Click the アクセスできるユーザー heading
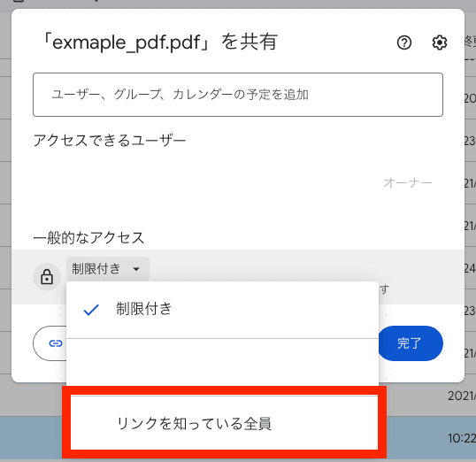The image size is (476, 462). [110, 141]
